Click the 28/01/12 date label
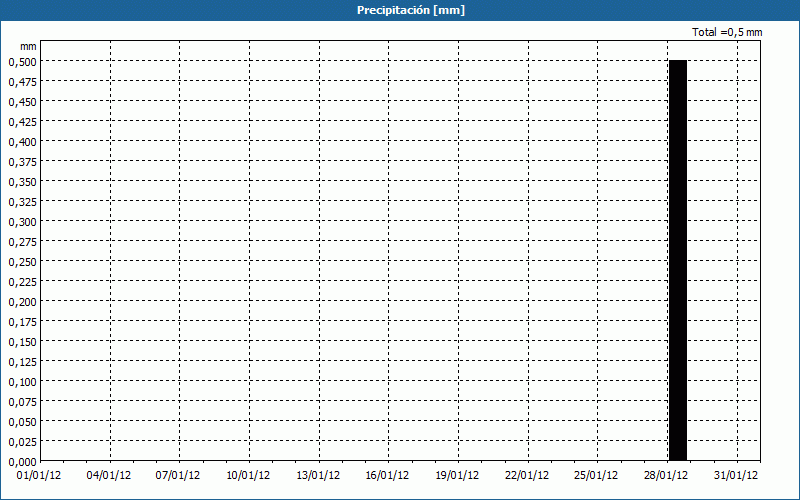Screen dimensions: 800x500 coord(666,476)
